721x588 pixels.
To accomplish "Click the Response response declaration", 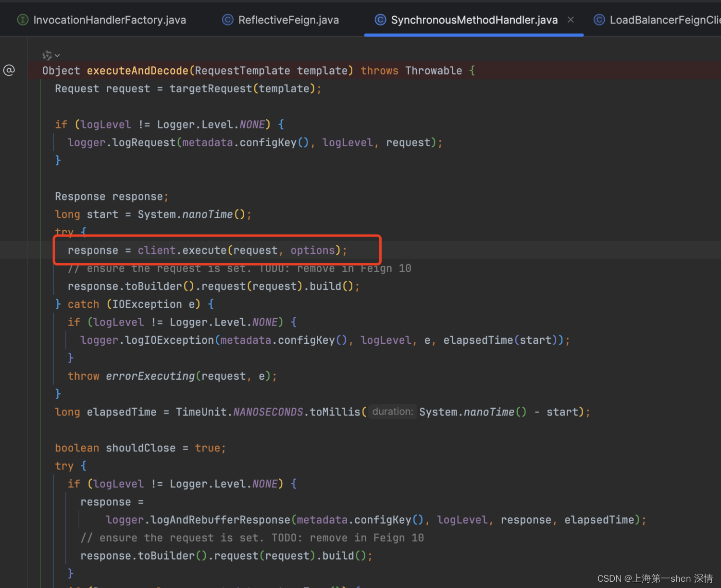I will click(112, 197).
